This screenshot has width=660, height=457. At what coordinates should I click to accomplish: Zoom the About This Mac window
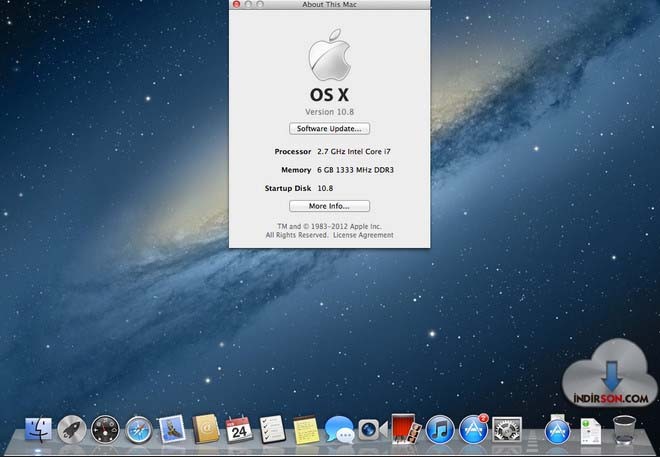pyautogui.click(x=260, y=4)
